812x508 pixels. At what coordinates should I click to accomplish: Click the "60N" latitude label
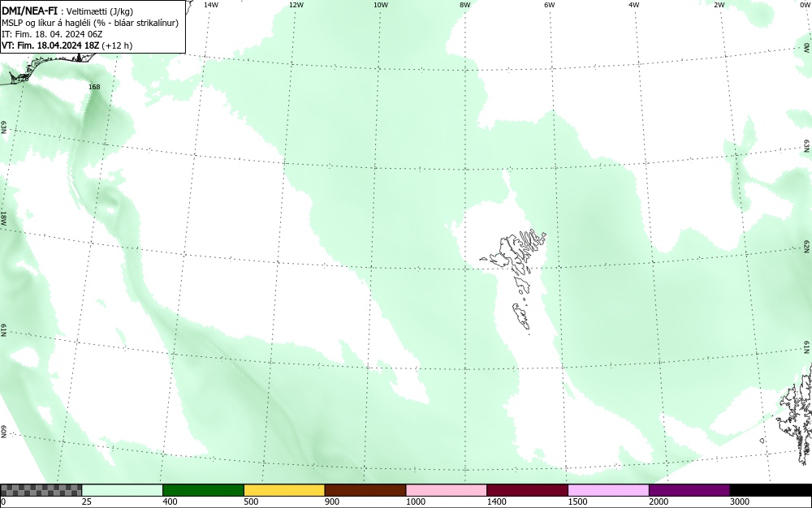click(3, 432)
